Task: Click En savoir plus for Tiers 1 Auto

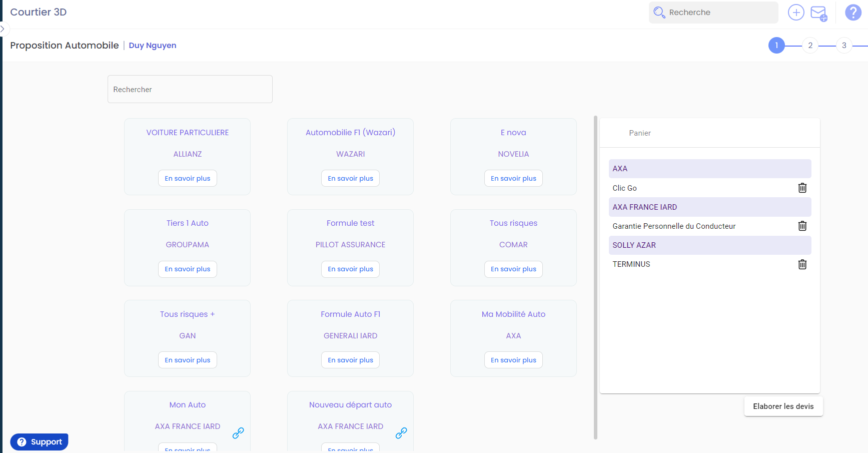Action: (188, 269)
